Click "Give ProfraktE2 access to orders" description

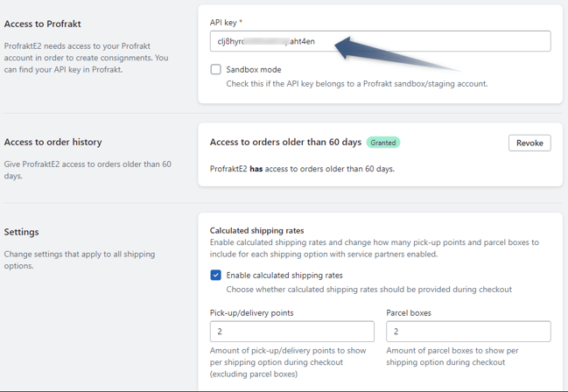88,170
